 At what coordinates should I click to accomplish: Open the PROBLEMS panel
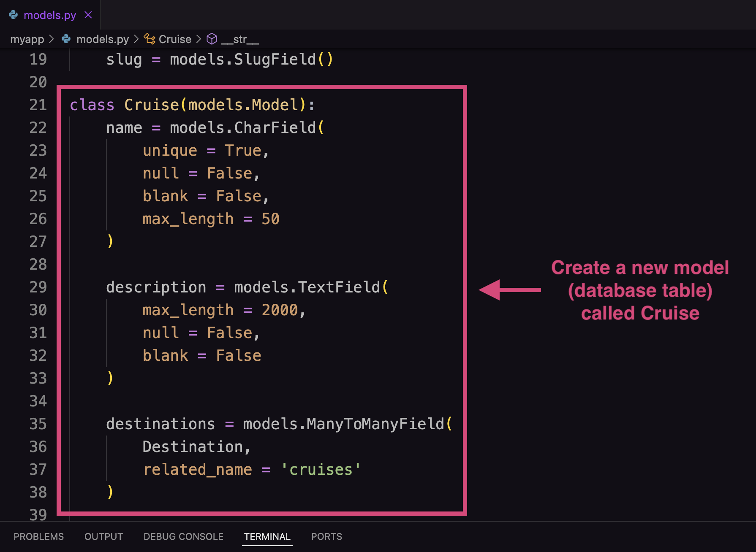pyautogui.click(x=38, y=536)
